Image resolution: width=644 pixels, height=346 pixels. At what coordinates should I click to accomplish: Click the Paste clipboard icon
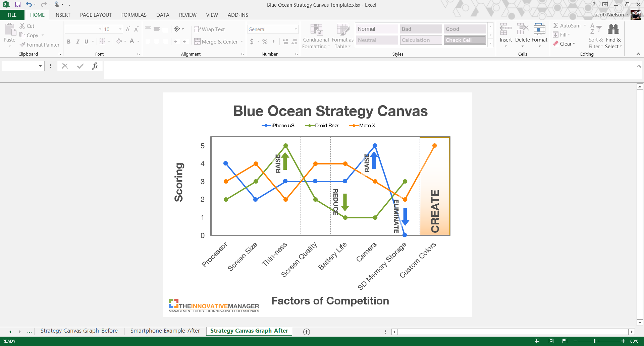10,29
